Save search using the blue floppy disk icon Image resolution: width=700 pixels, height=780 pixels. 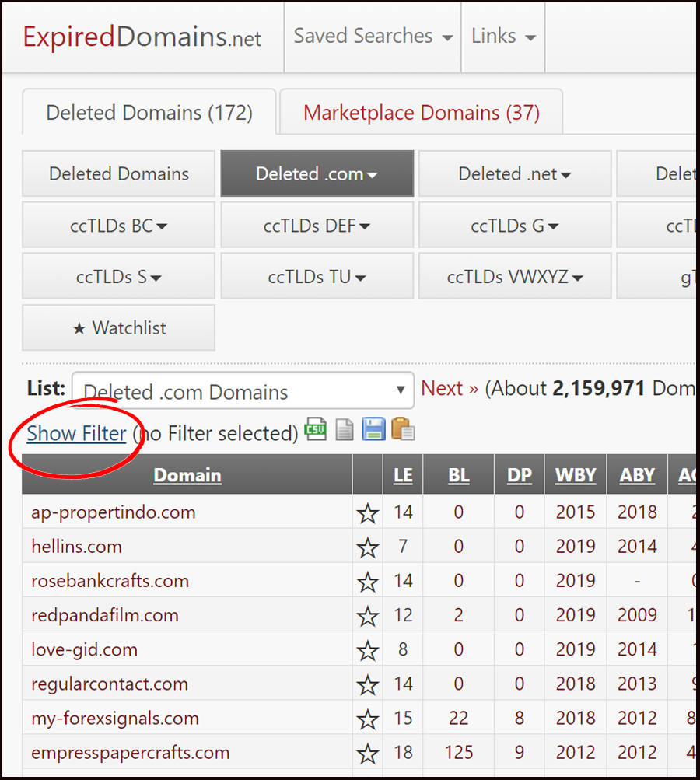[373, 428]
